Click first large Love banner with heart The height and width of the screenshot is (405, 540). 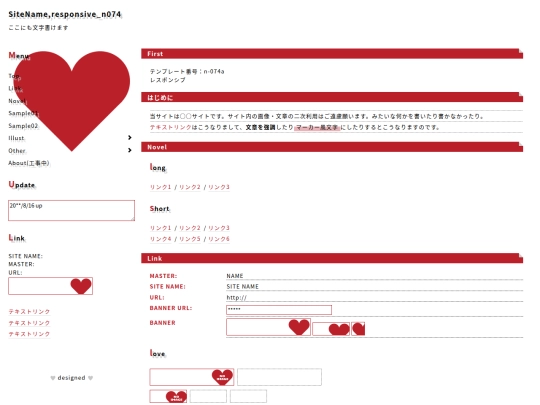(x=192, y=377)
